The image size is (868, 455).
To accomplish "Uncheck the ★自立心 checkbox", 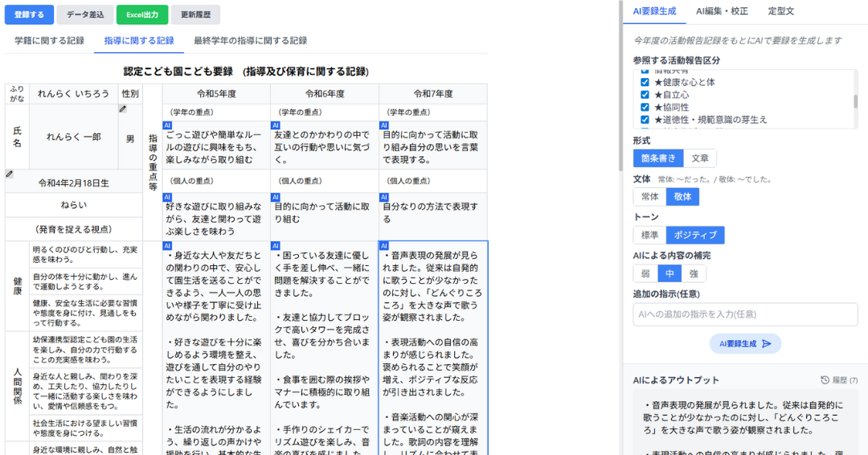I will 645,95.
